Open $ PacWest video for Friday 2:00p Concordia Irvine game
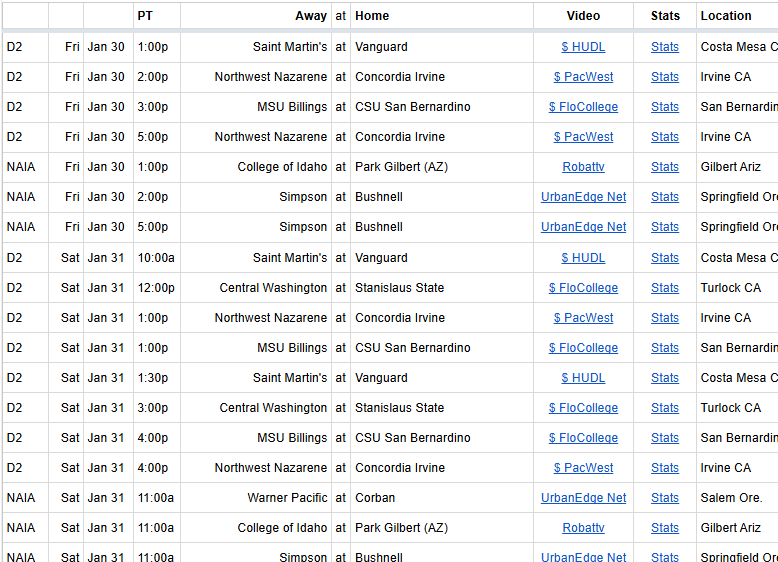Image resolution: width=778 pixels, height=562 pixels. pos(583,77)
